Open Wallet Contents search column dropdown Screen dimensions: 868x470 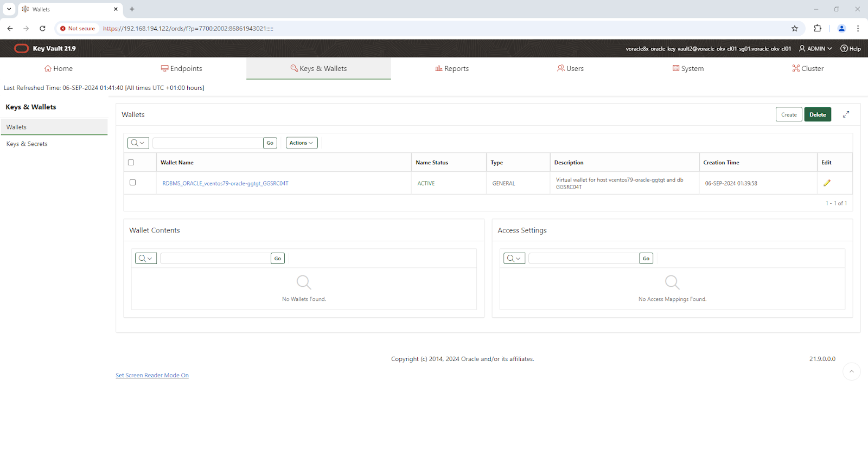(146, 259)
